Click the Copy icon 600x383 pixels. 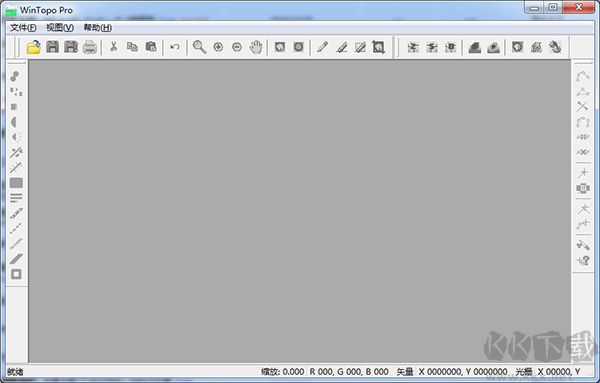(x=132, y=47)
